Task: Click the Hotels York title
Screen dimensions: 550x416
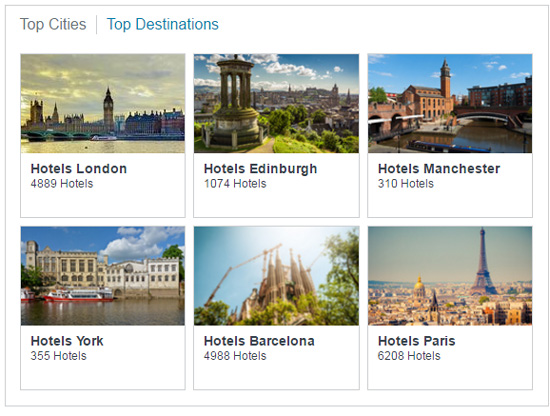Action: (67, 341)
